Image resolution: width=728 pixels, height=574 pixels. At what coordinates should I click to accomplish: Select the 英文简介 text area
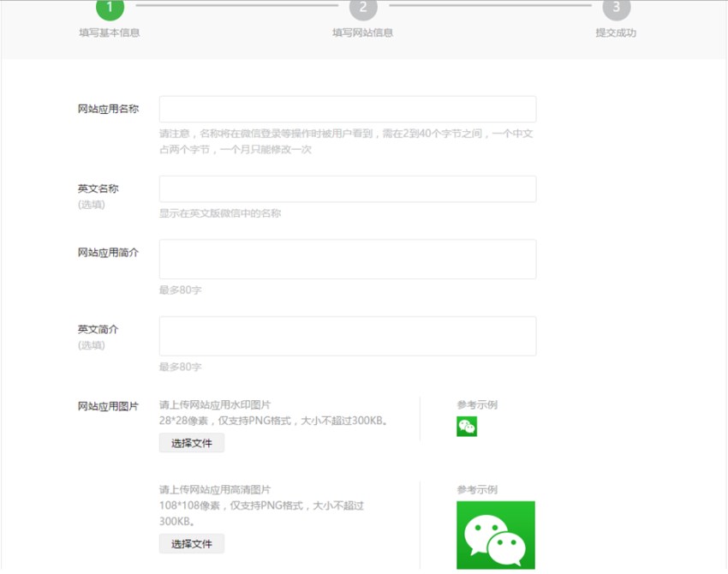348,336
